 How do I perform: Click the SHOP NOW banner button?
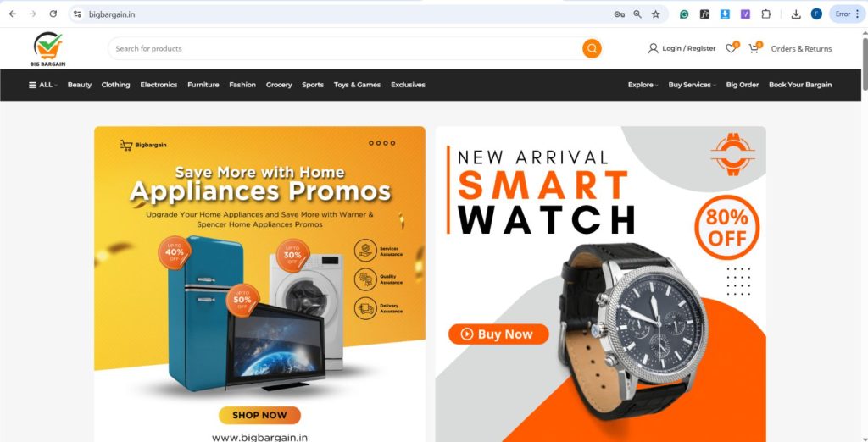tap(259, 415)
